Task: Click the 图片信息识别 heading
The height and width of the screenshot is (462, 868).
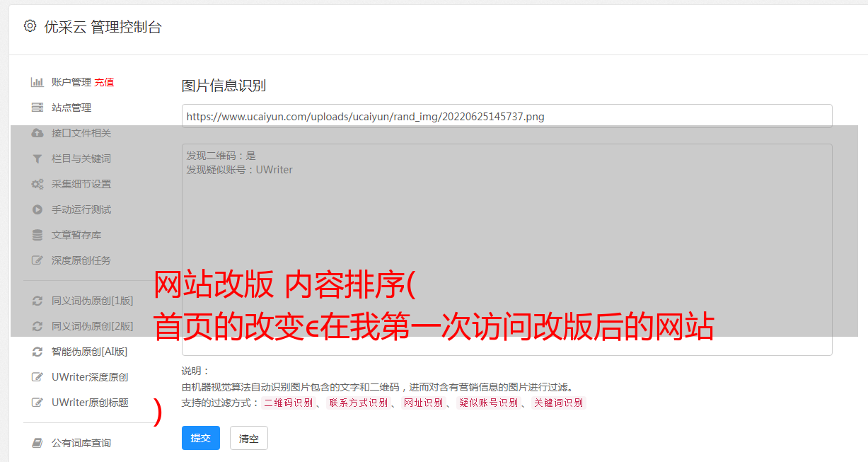Action: coord(224,86)
